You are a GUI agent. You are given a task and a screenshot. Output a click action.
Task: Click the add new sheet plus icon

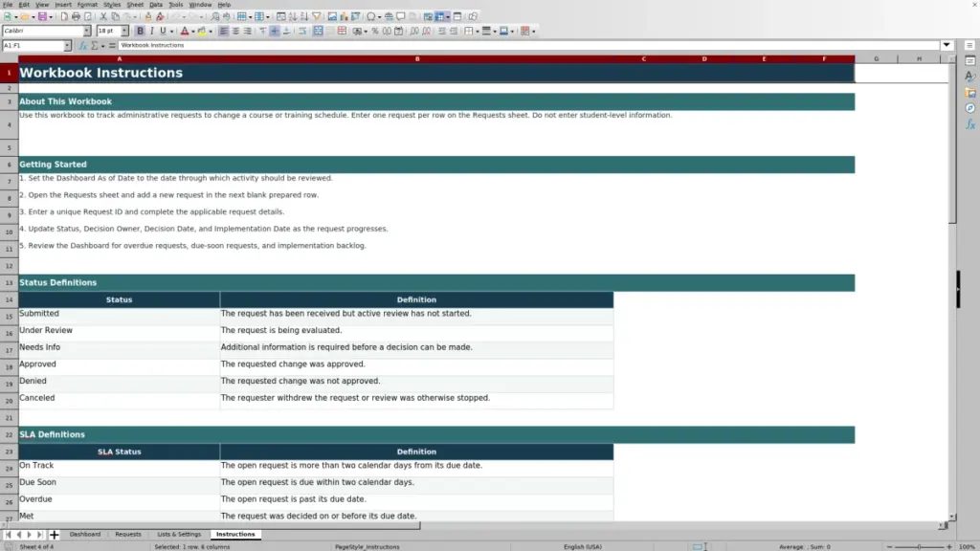coord(54,535)
